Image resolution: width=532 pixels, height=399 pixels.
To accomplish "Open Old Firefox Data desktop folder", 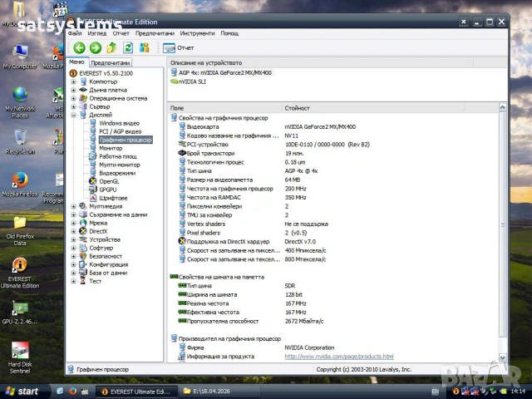I will click(x=20, y=231).
